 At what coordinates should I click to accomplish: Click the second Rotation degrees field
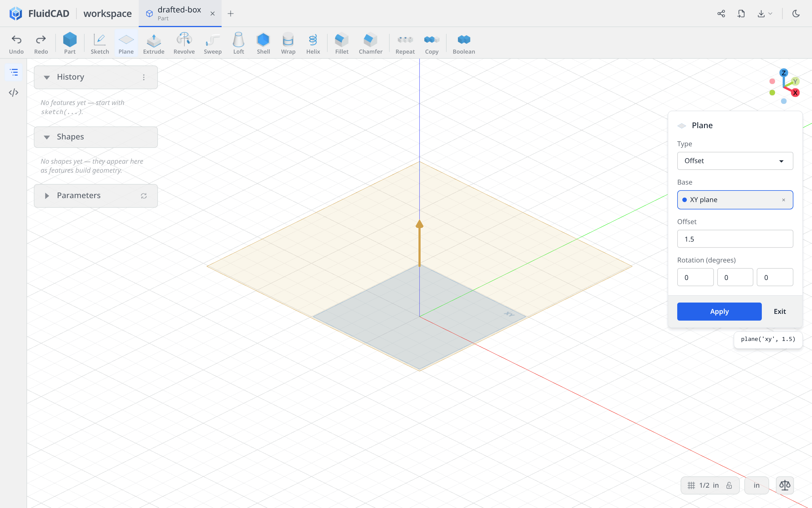(x=735, y=277)
